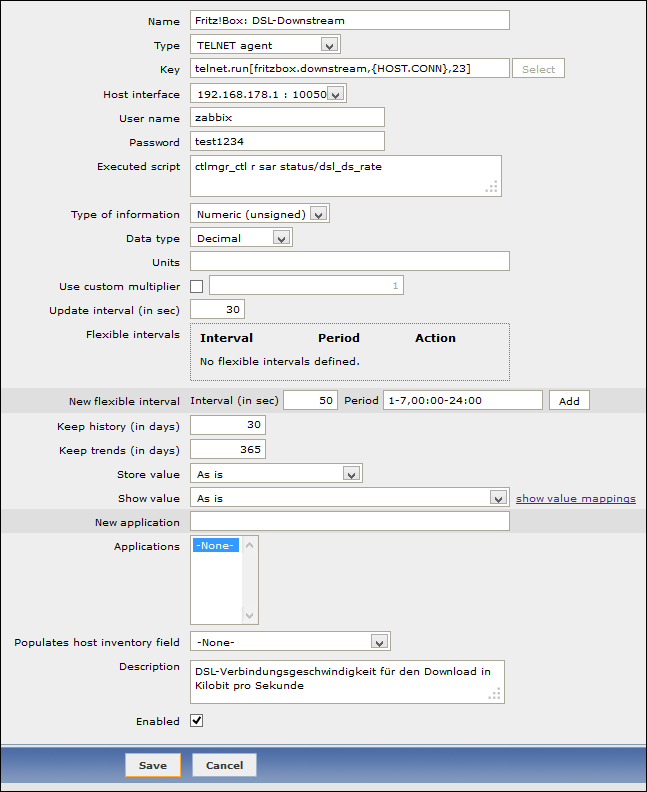647x792 pixels.
Task: Select -None- in the Applications list
Action: [216, 546]
